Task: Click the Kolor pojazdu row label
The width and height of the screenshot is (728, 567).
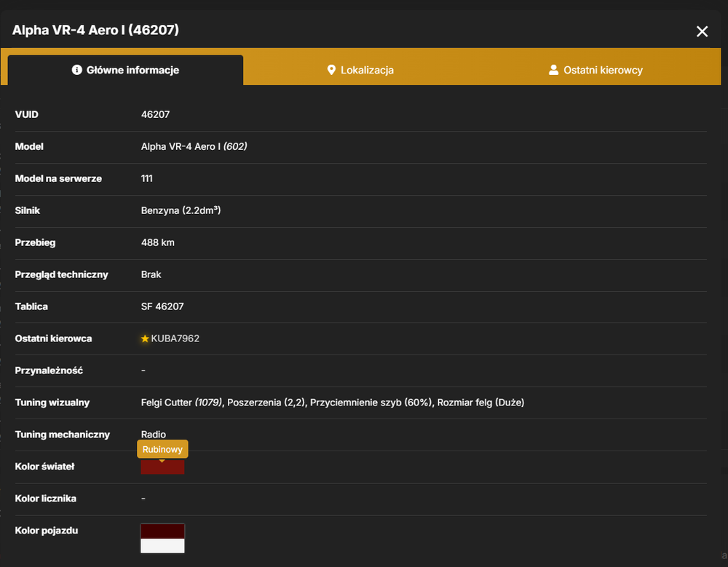Action: pos(47,531)
